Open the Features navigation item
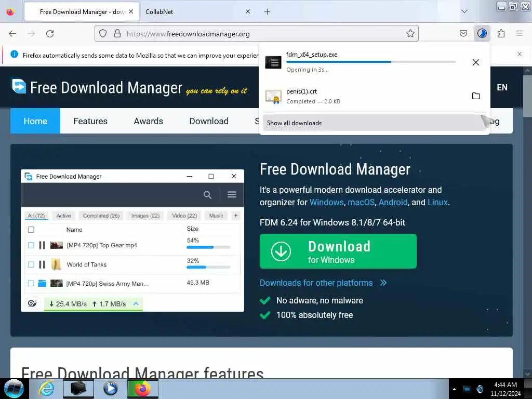Screen dimensions: 532x399 (x=90, y=121)
